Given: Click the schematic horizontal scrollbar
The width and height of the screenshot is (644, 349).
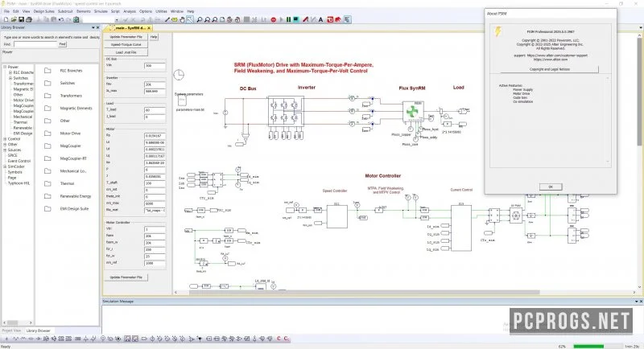Looking at the screenshot, I should [365, 293].
